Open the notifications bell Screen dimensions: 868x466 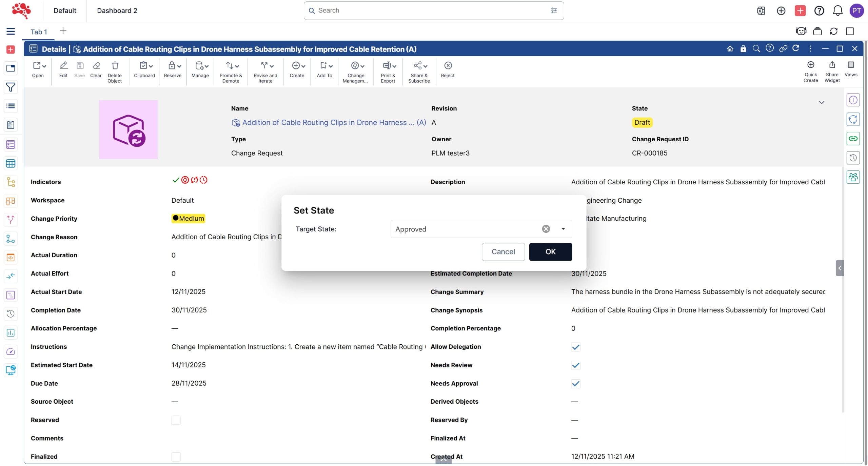pos(837,11)
